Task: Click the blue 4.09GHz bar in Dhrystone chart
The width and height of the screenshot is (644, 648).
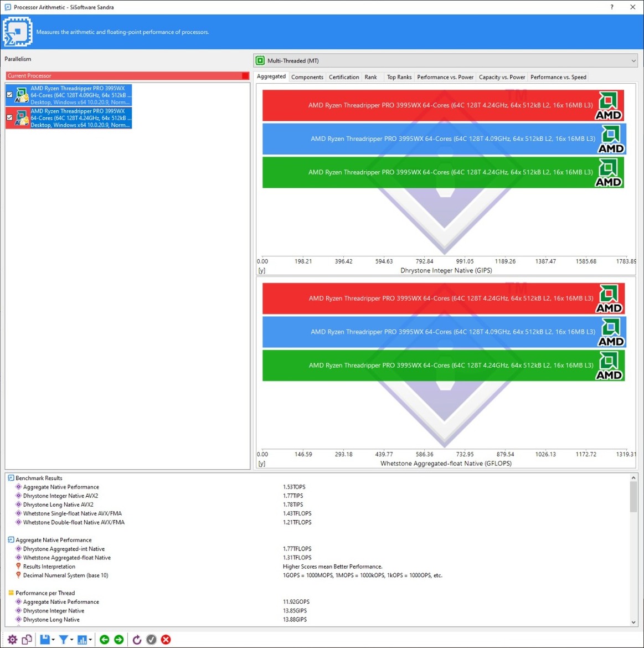Action: coord(445,139)
